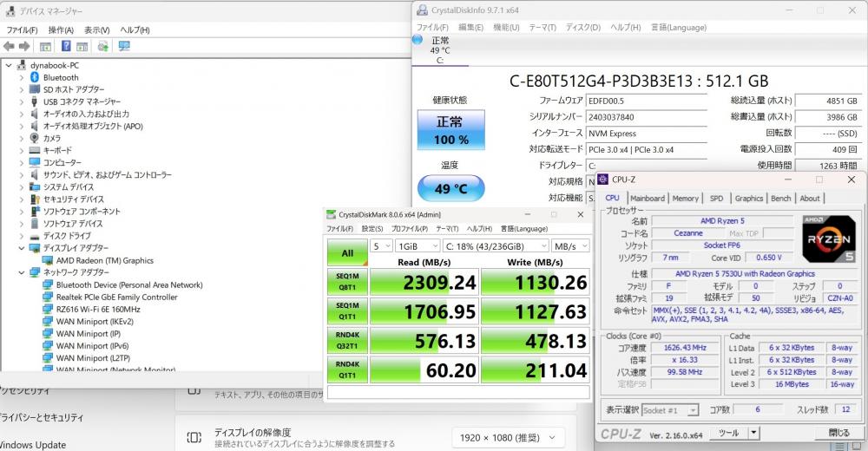Open テーマ(T) menu in CrystalDiskInfo
This screenshot has width=868, height=451.
tap(542, 27)
